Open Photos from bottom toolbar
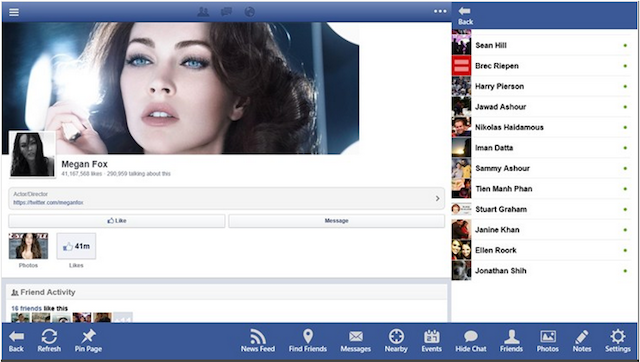Image resolution: width=640 pixels, height=362 pixels. tap(547, 342)
